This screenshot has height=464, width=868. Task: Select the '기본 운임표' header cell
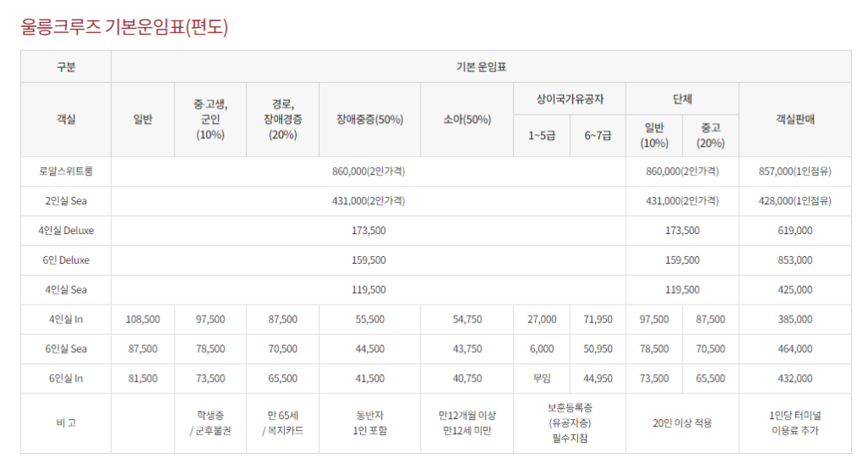(481, 67)
